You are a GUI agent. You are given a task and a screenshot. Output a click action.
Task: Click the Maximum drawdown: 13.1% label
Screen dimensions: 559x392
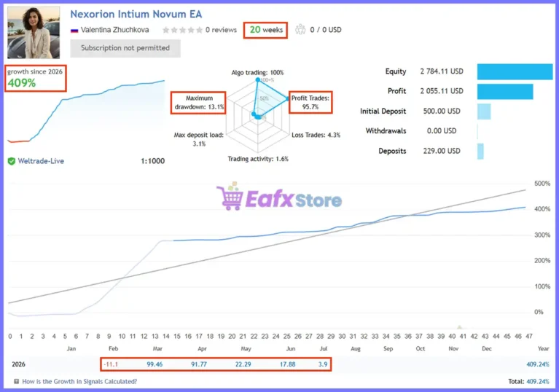199,103
